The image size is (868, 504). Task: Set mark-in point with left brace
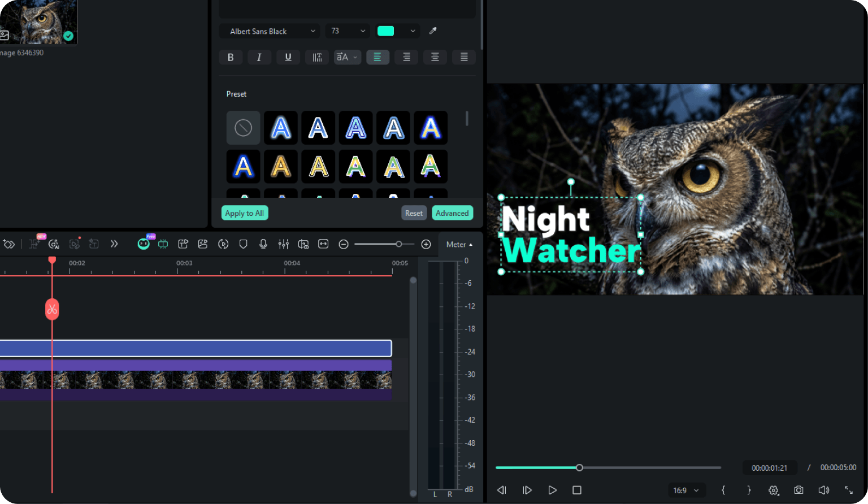tap(723, 490)
